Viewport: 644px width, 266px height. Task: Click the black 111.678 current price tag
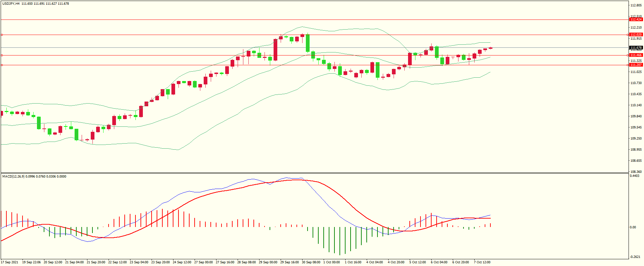click(x=636, y=48)
